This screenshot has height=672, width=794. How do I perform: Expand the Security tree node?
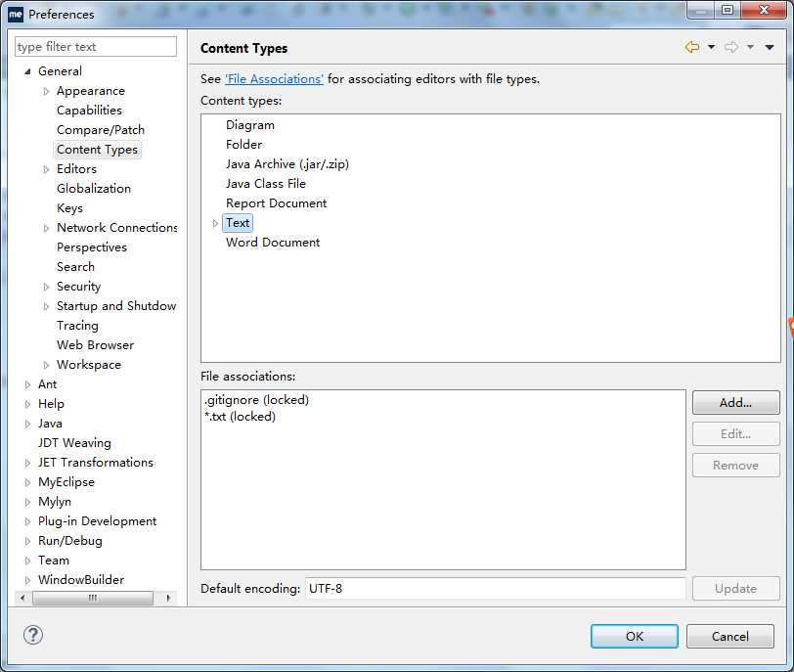[x=46, y=287]
